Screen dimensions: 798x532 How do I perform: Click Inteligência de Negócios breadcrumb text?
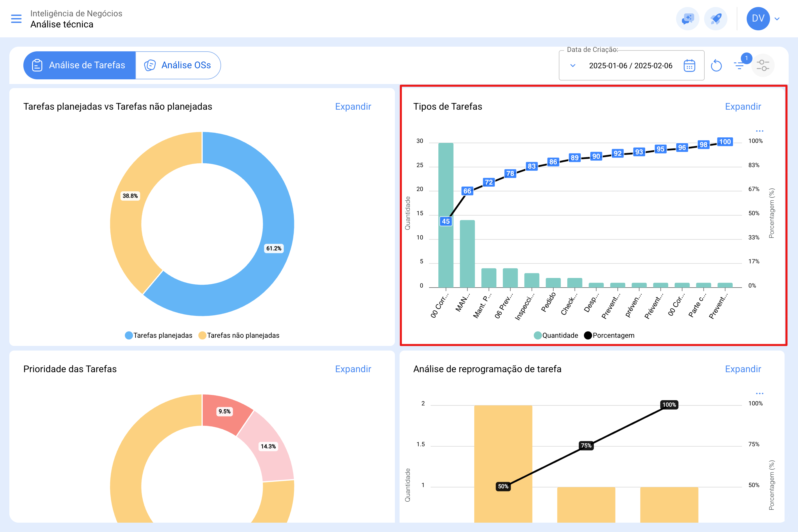point(76,13)
